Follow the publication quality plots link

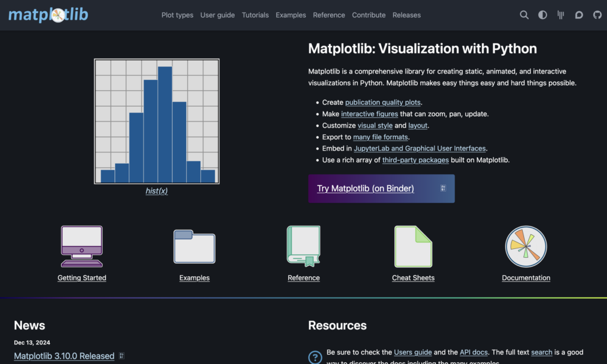coord(383,102)
